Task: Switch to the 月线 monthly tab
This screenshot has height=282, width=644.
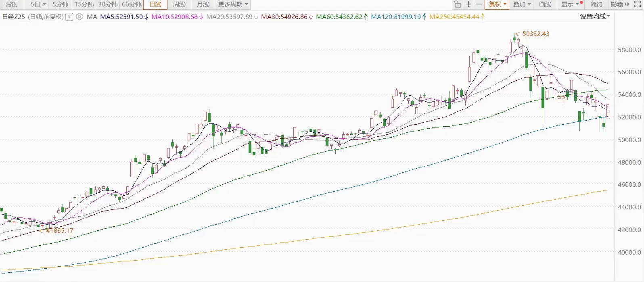Action: click(x=203, y=4)
